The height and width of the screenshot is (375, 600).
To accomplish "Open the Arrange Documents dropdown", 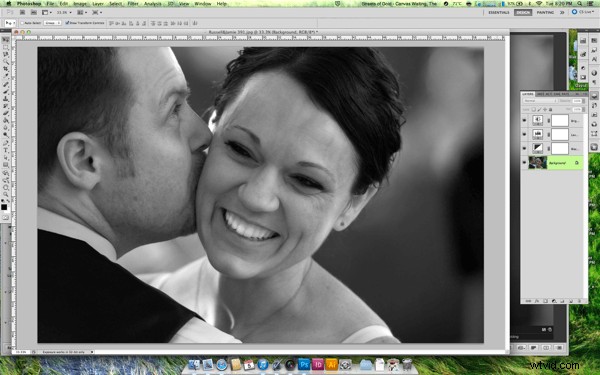I will [82, 13].
